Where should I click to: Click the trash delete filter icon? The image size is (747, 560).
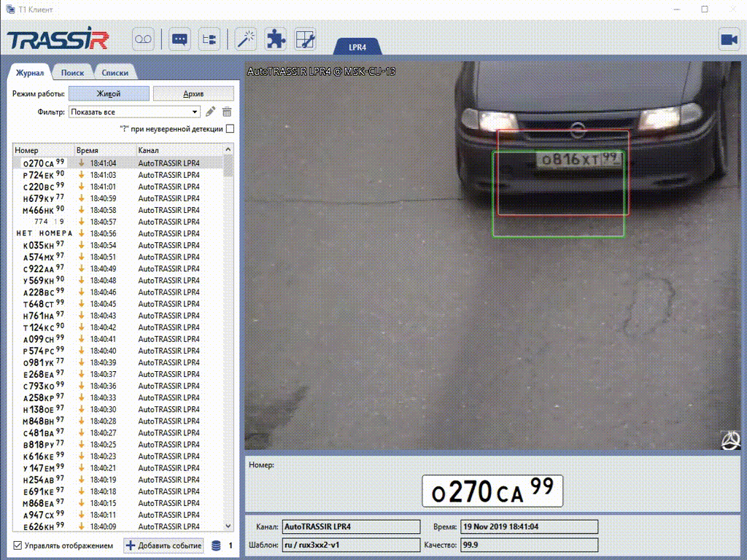(x=227, y=112)
